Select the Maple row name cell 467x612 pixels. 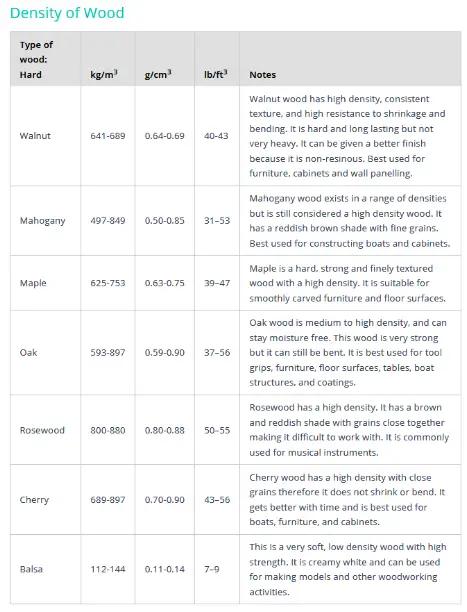45,283
